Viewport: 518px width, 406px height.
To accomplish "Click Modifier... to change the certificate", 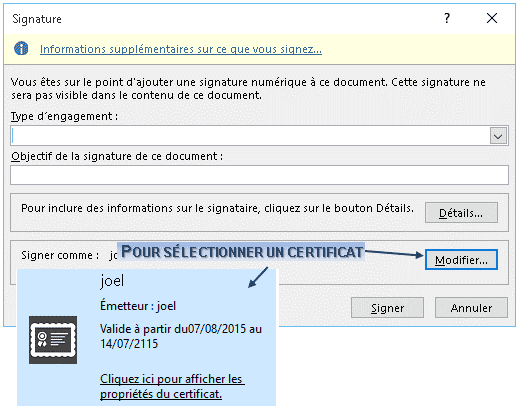I will coord(461,259).
